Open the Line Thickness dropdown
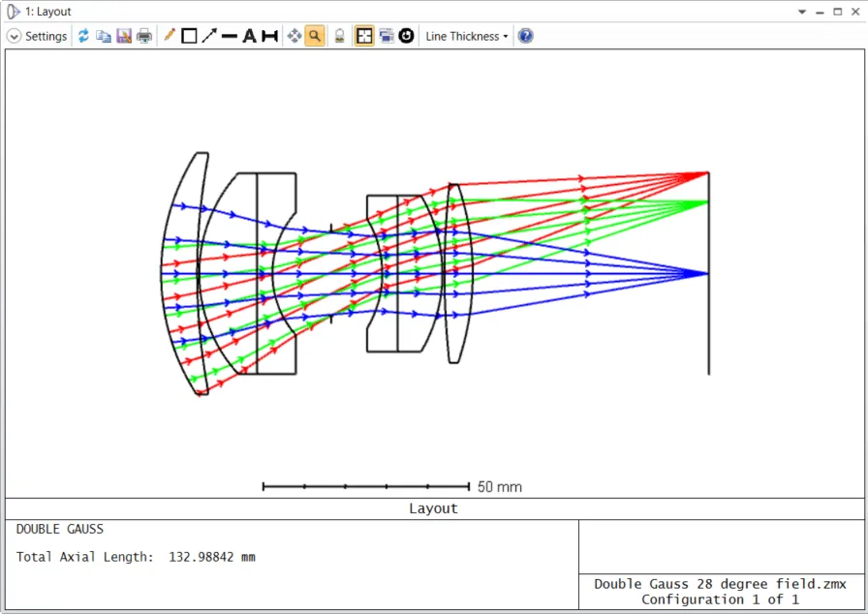868x614 pixels. (467, 36)
